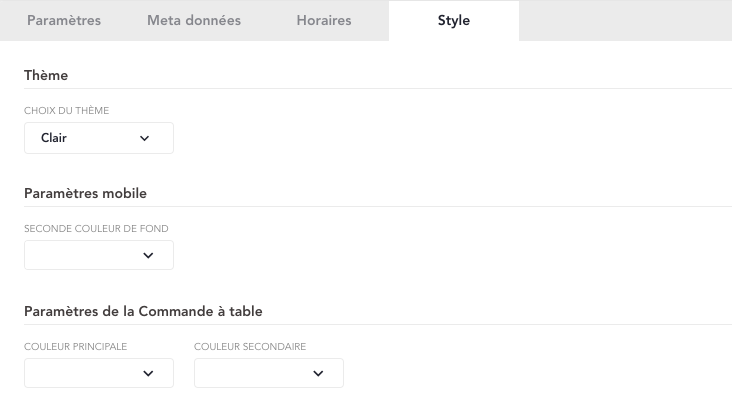Open the Choix du thème dropdown
Screen dimensions: 732x411
click(99, 138)
